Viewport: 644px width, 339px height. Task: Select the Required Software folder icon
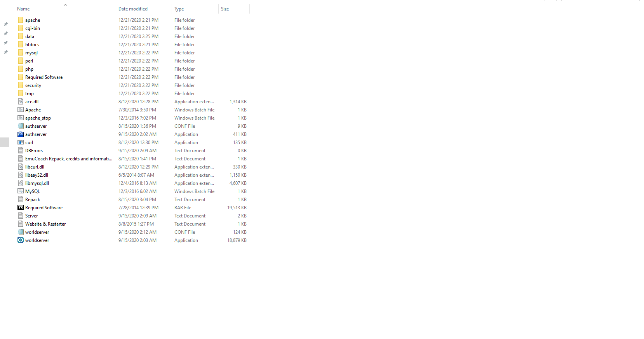(21, 77)
